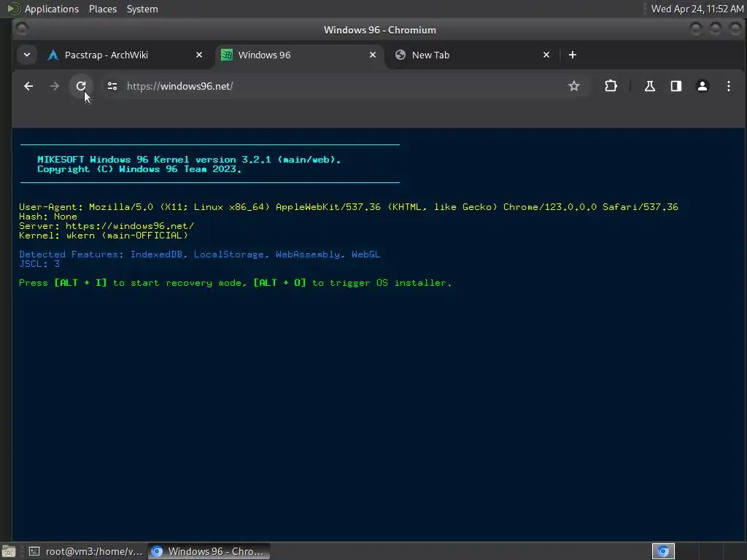Open site information icon in address bar
This screenshot has width=747, height=560.
(x=112, y=86)
